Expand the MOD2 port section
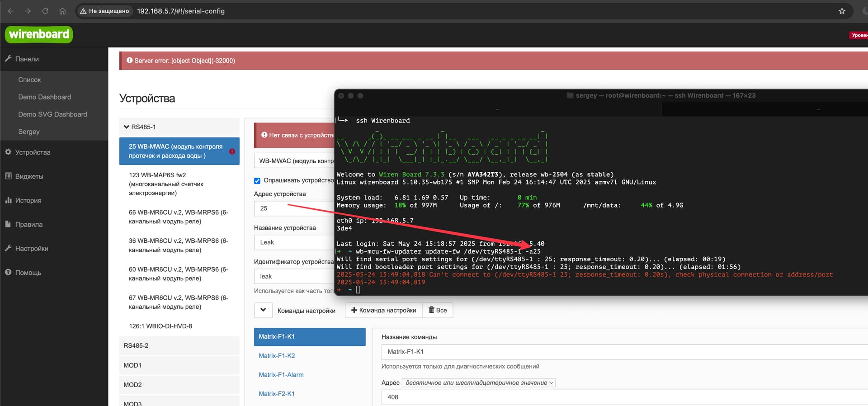868x406 pixels. [179, 385]
